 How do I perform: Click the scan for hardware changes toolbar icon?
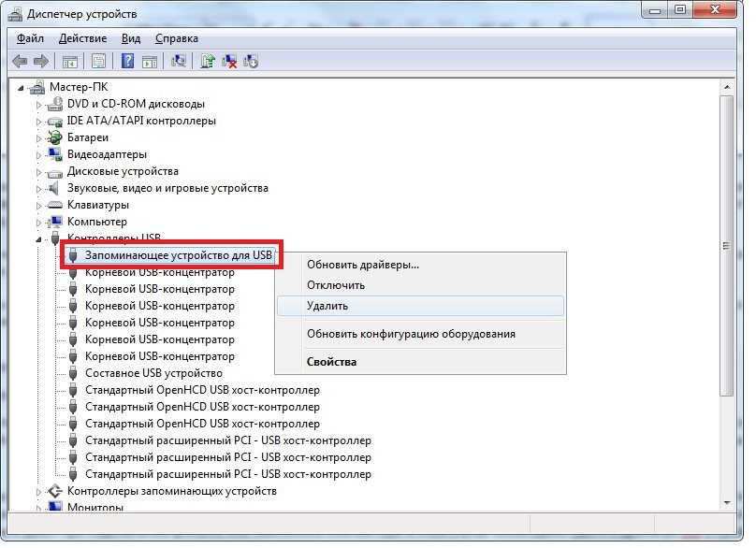180,61
